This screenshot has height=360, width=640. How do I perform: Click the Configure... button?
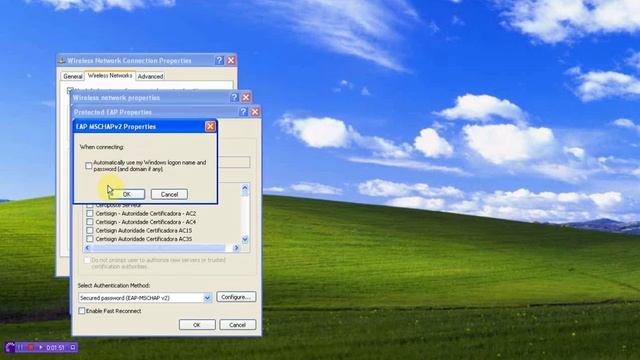[236, 297]
